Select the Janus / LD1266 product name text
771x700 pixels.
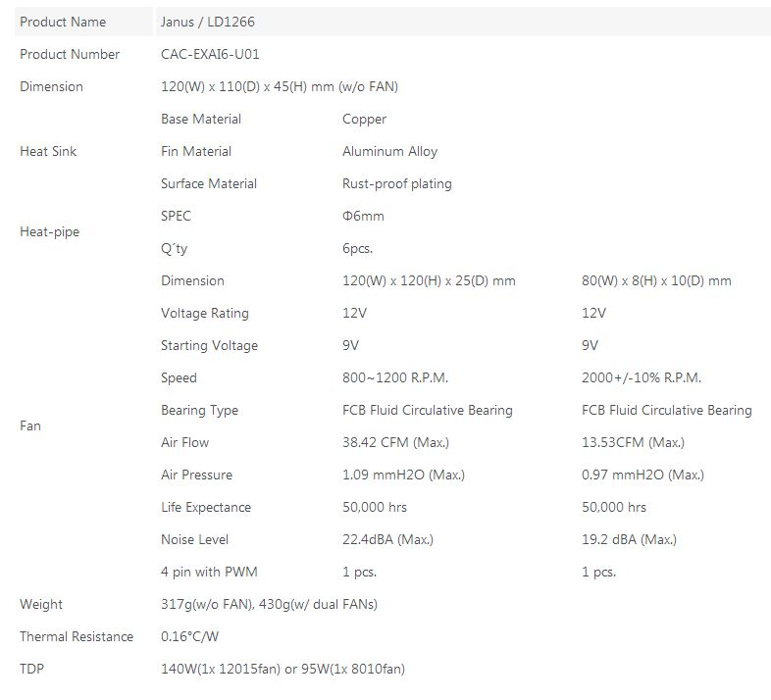(x=207, y=22)
